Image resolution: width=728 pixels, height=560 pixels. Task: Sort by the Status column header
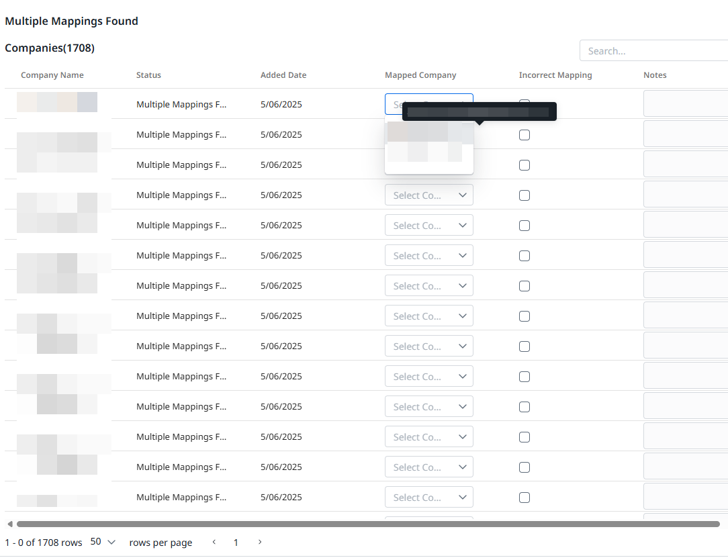[x=148, y=75]
